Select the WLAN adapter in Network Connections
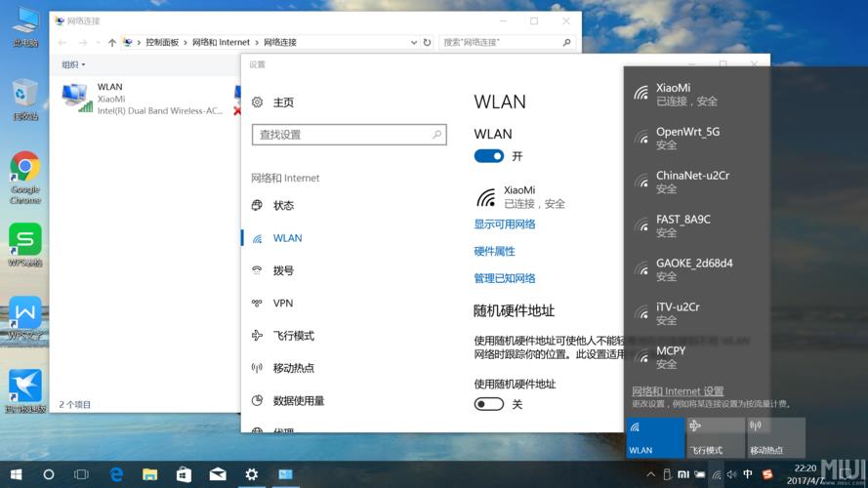 coord(143,99)
